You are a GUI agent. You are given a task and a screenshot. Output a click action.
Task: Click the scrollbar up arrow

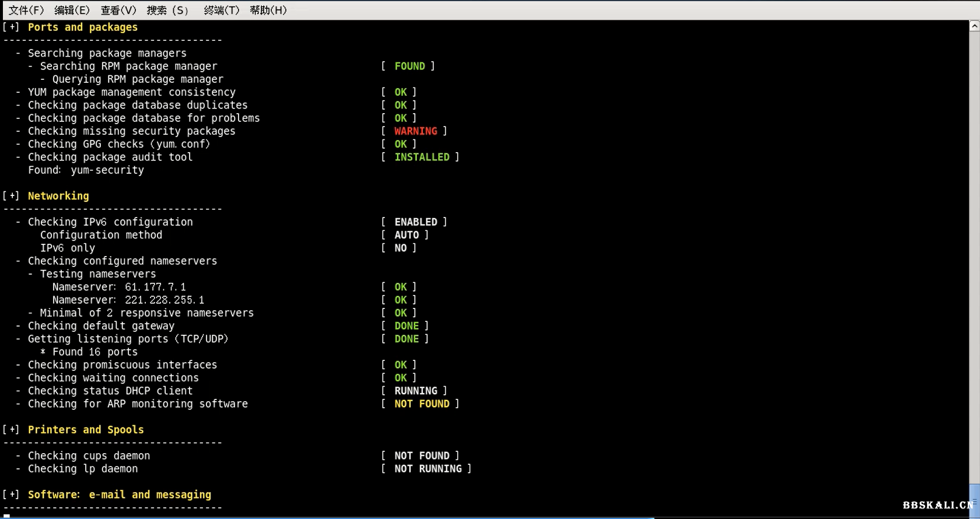[974, 26]
